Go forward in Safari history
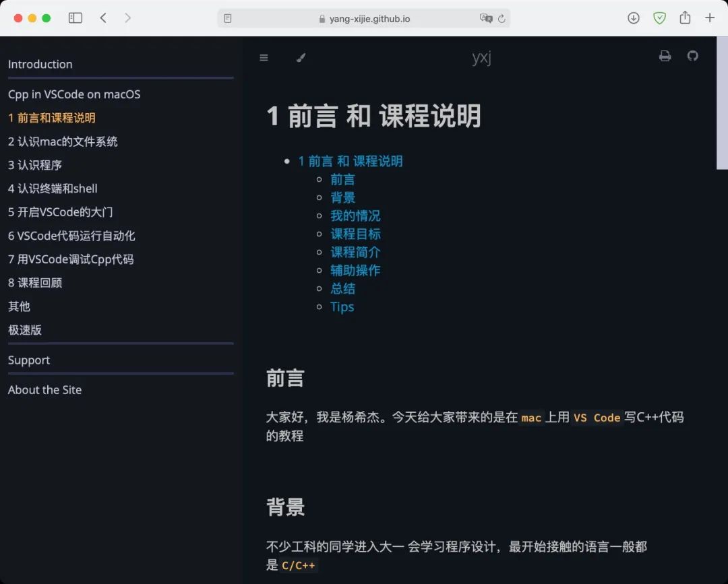 (x=127, y=18)
